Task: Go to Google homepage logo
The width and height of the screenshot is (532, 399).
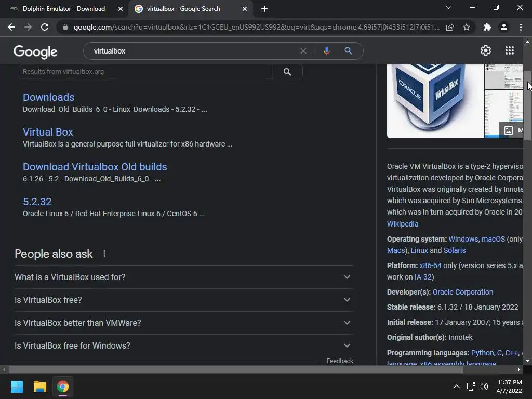Action: point(35,51)
